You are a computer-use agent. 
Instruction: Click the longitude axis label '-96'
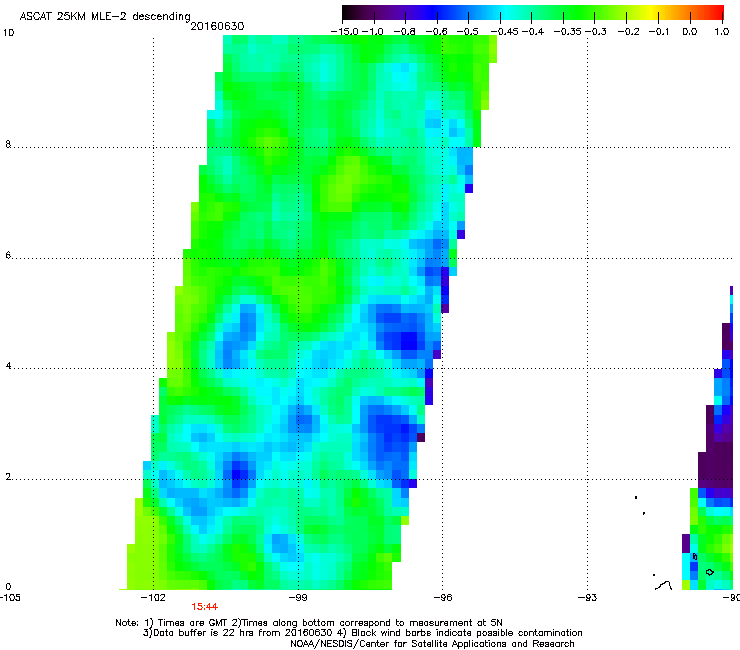coord(443,598)
